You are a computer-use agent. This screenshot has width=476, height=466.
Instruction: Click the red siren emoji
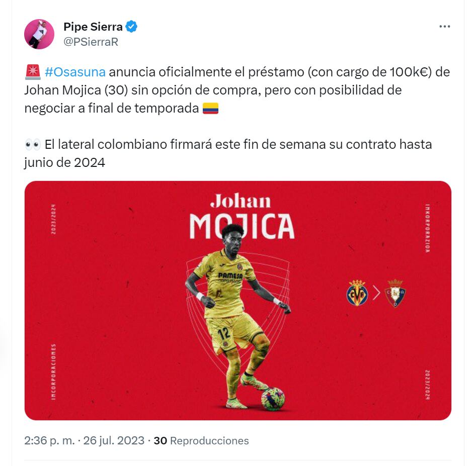tap(33, 72)
